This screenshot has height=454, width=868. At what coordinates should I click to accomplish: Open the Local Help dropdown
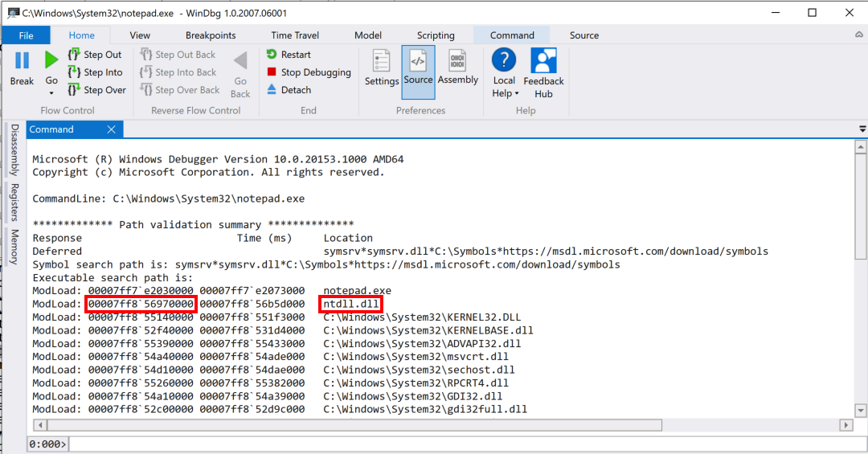click(x=505, y=74)
